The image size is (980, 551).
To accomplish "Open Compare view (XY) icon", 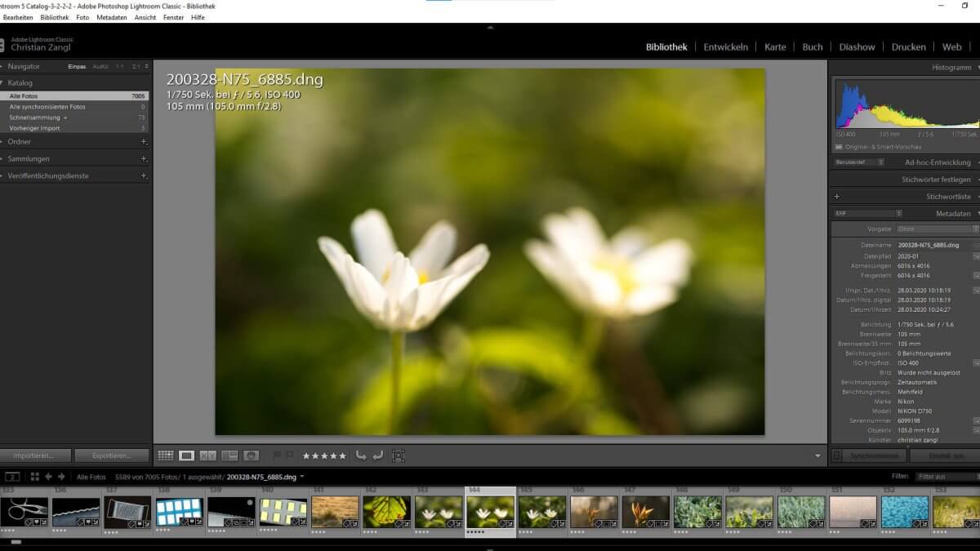I will tap(208, 455).
